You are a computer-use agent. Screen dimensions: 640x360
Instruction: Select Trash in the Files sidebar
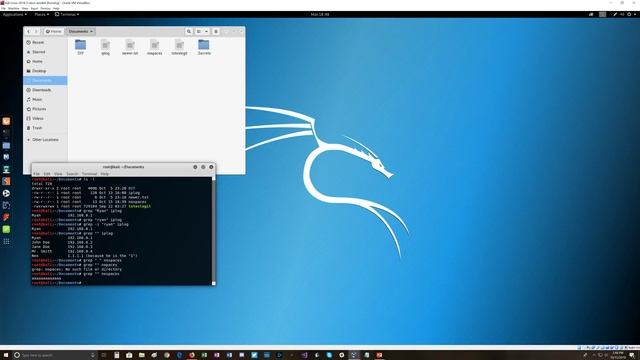(x=45, y=128)
